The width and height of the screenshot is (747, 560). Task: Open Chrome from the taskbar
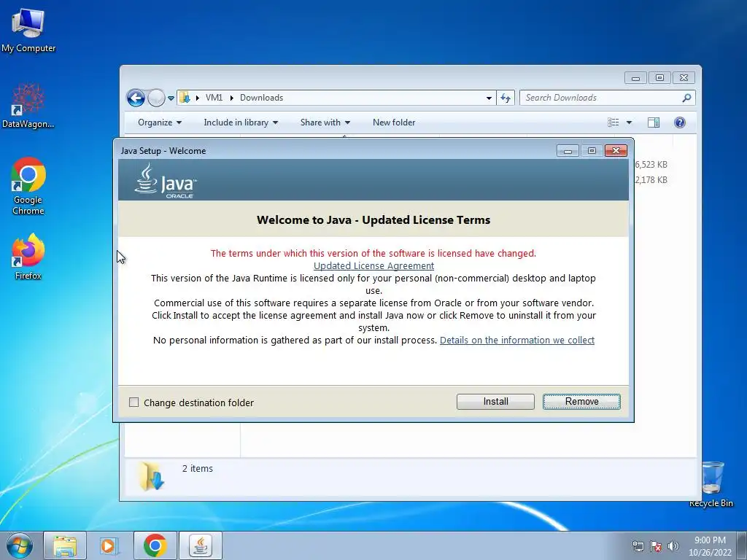[x=155, y=545]
